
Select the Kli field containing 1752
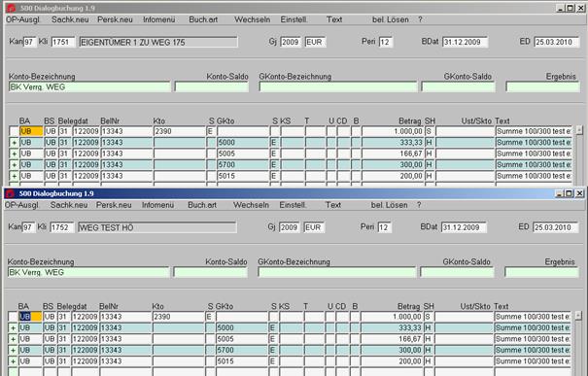[62, 227]
